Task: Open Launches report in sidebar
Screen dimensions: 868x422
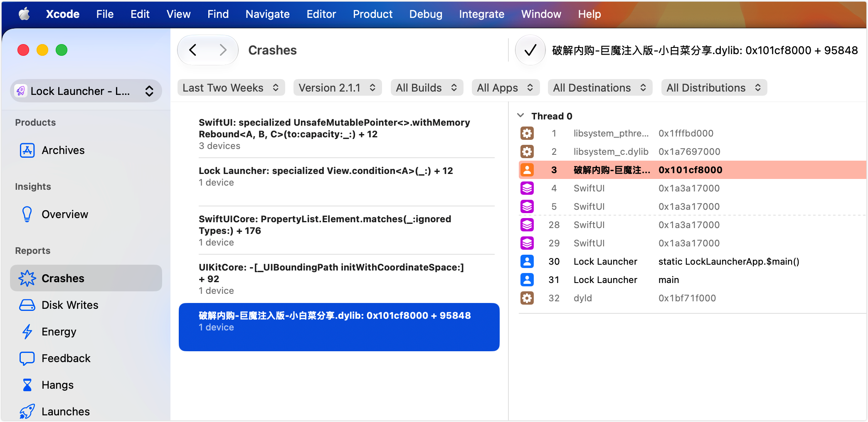Action: point(86,412)
